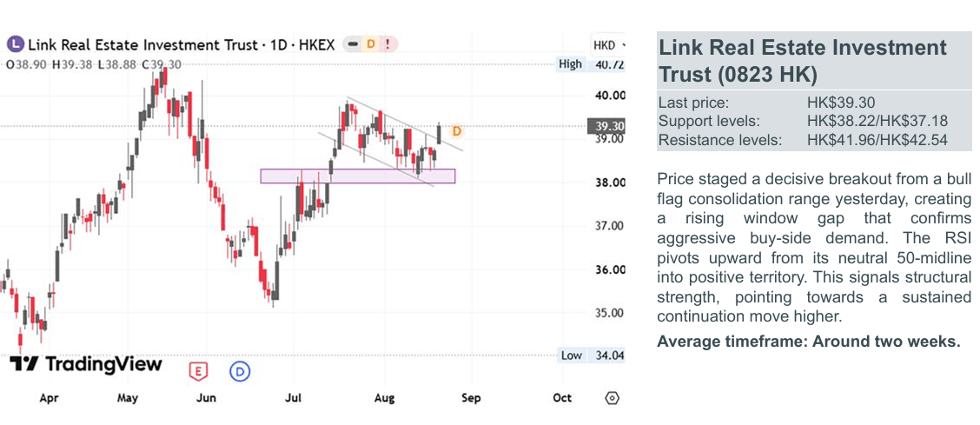Screen dimensions: 980x425
Task: Click the 35.00 price axis label
Action: pos(609,313)
